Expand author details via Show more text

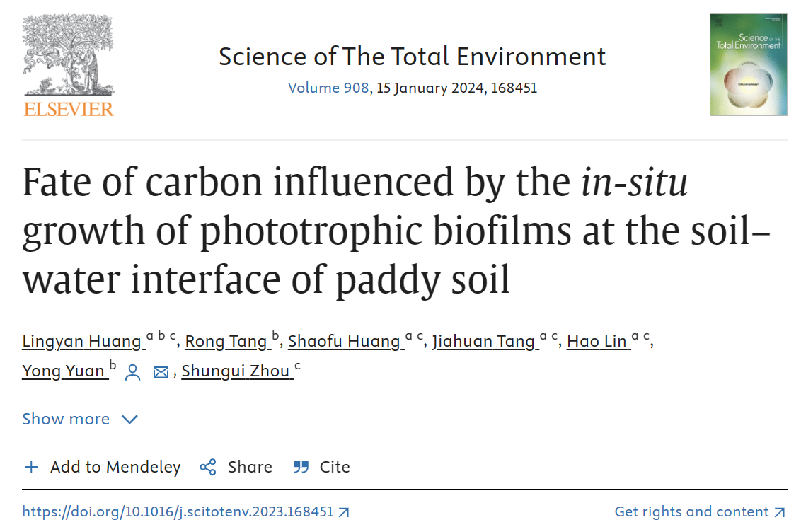(66, 419)
